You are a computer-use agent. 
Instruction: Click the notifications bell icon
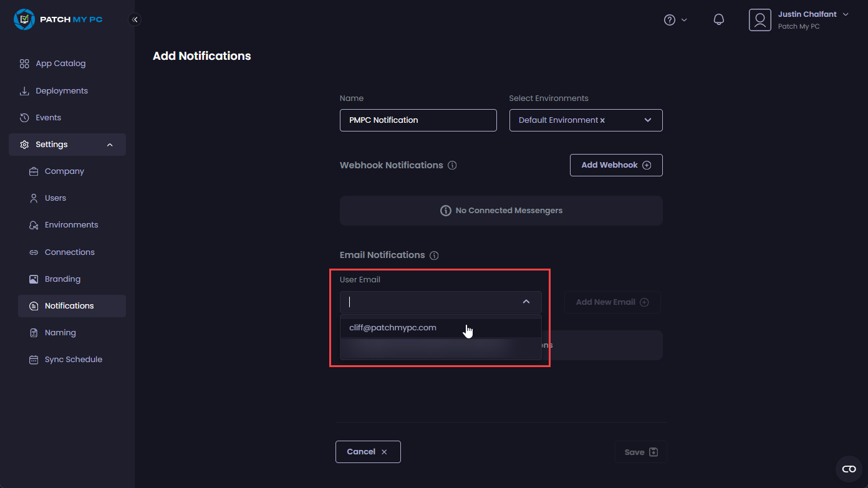[718, 20]
